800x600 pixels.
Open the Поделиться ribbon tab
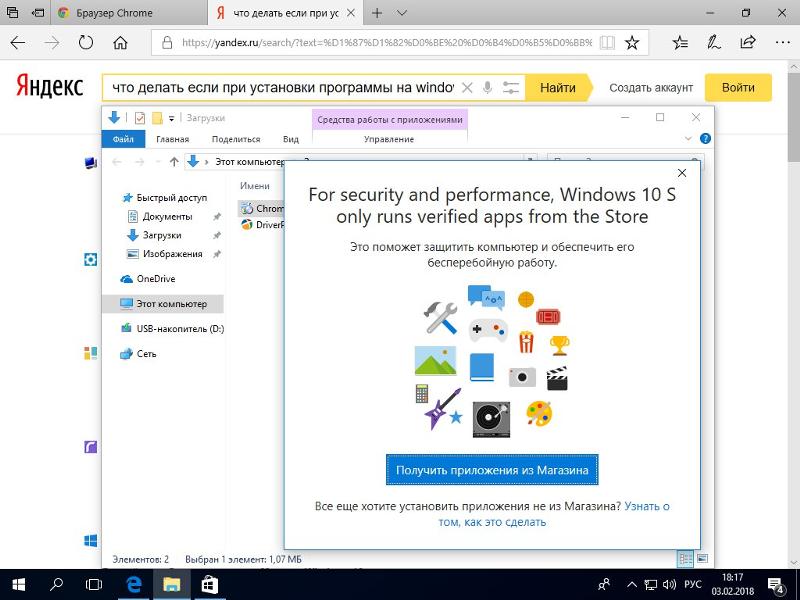tap(236, 139)
